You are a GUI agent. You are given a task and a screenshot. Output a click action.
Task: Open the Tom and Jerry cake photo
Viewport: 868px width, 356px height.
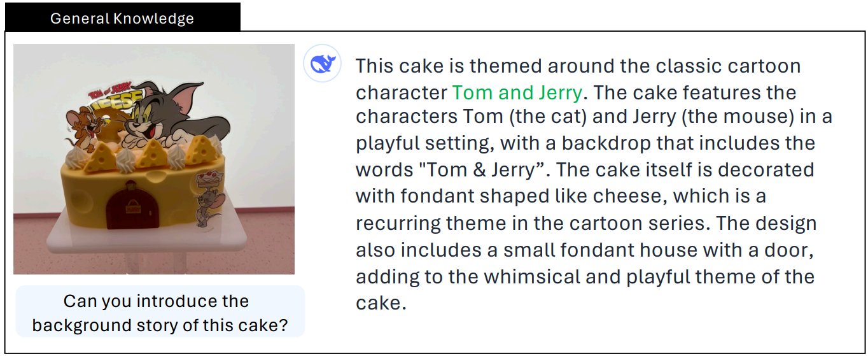pos(153,159)
